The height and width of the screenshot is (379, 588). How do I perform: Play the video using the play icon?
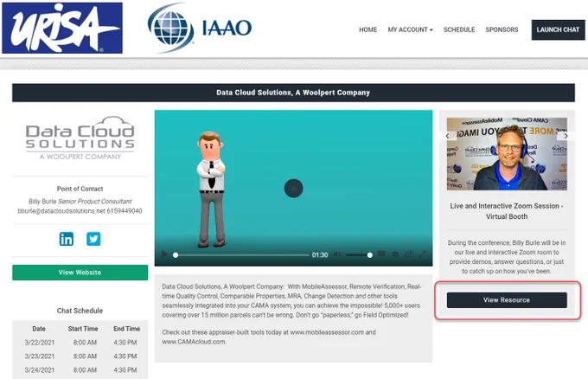[164, 254]
